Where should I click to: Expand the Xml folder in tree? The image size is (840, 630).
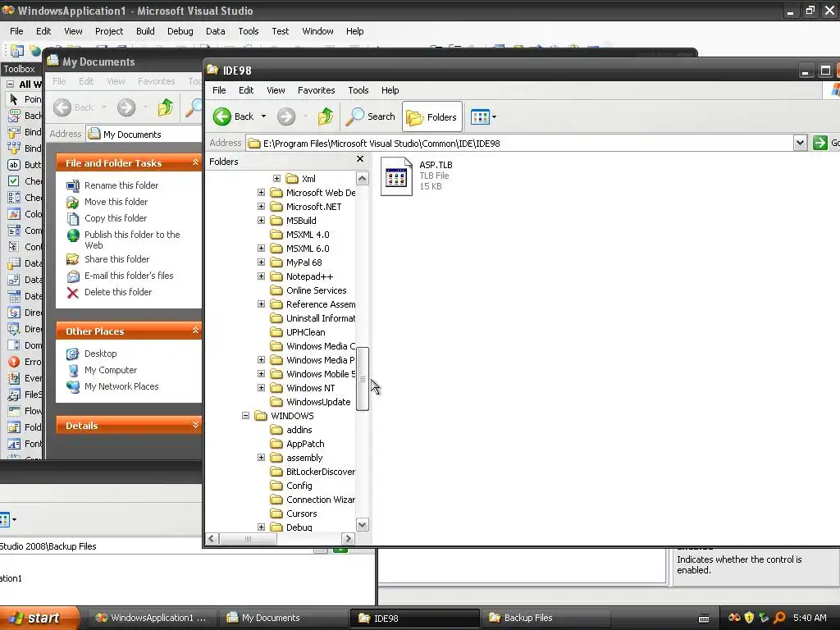[x=276, y=178]
